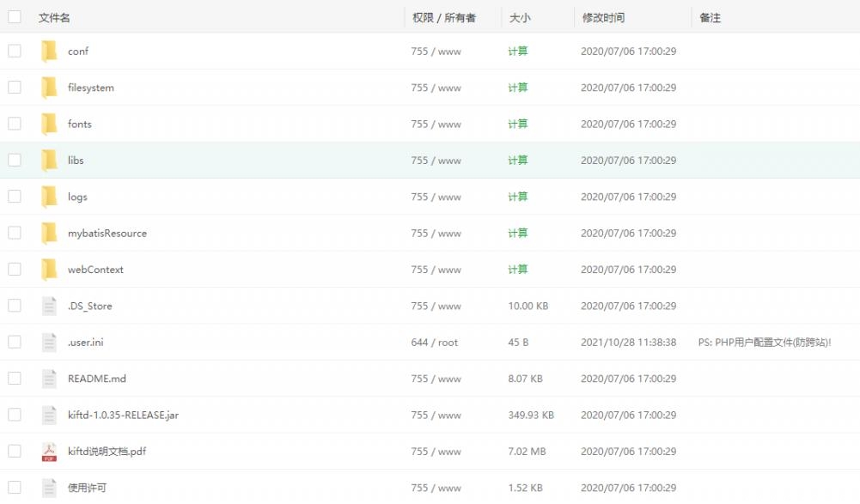Click the .user.ini file icon
The height and width of the screenshot is (504, 860).
[x=49, y=343]
